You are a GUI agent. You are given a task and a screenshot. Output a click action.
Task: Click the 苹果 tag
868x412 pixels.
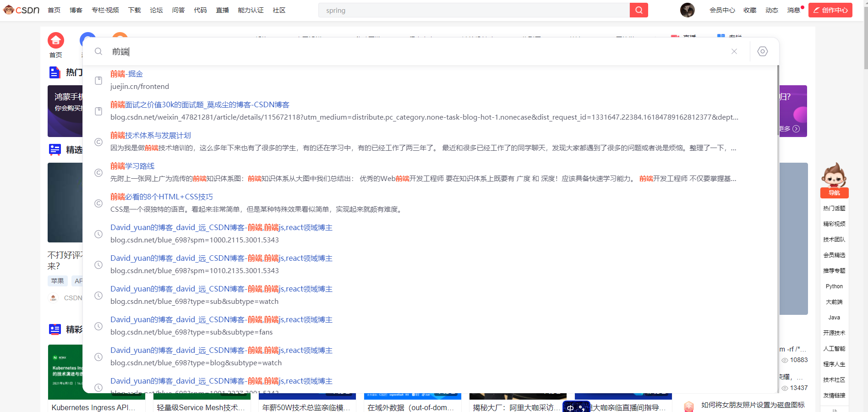coord(58,281)
